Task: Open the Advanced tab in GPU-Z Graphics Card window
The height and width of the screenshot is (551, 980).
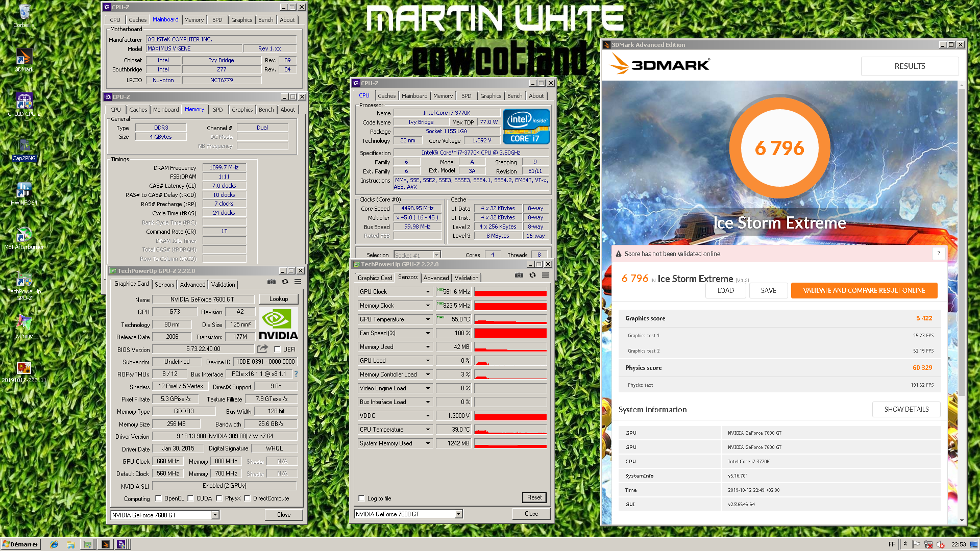Action: click(x=192, y=285)
